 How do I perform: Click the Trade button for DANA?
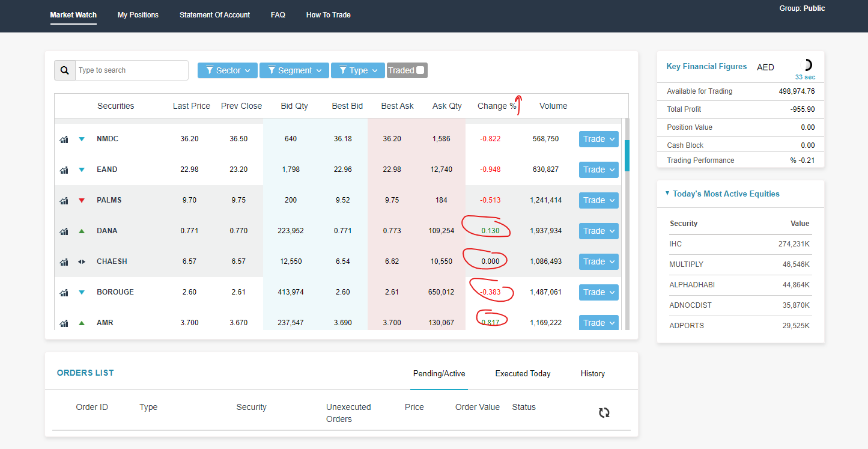pyautogui.click(x=593, y=231)
